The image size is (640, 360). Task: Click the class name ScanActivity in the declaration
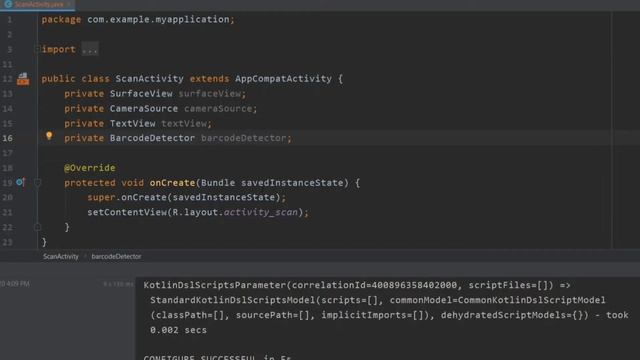149,78
